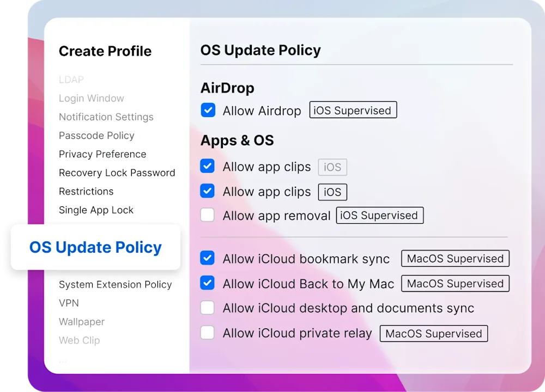Uncheck Allow iCloud bookmark sync

pyautogui.click(x=208, y=258)
